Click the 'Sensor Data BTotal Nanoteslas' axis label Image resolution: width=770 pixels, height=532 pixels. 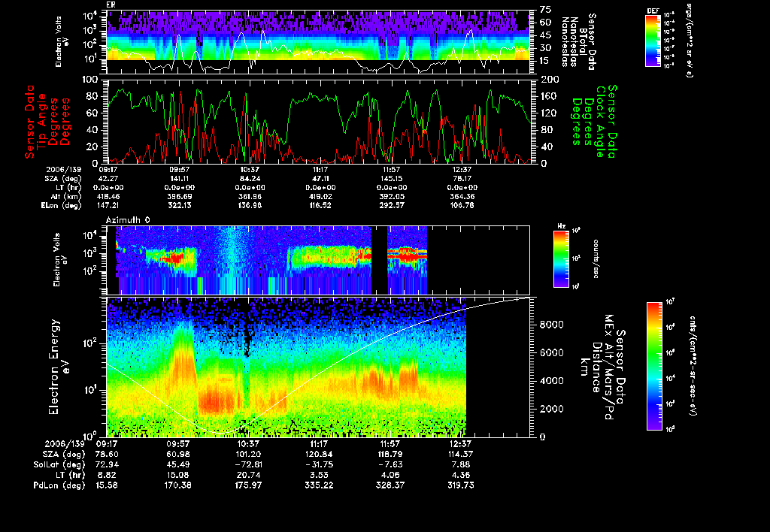click(578, 42)
